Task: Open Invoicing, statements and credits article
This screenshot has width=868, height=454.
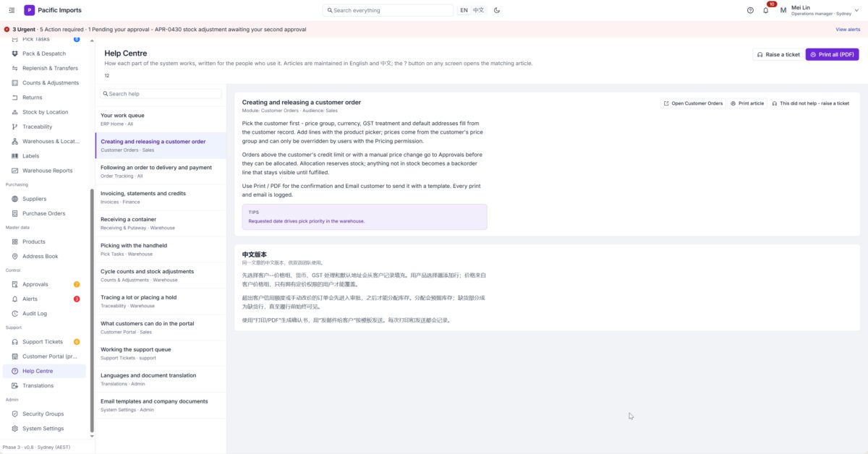Action: point(161,197)
